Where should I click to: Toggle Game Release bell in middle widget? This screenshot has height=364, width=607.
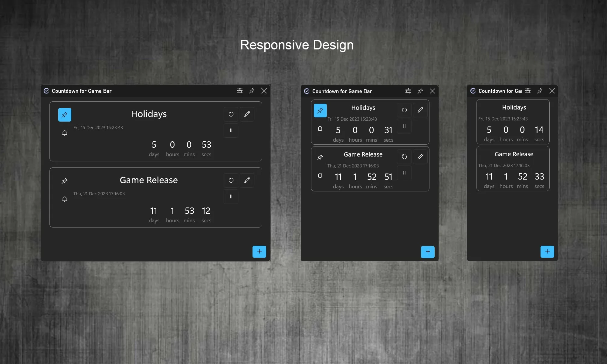pyautogui.click(x=320, y=176)
